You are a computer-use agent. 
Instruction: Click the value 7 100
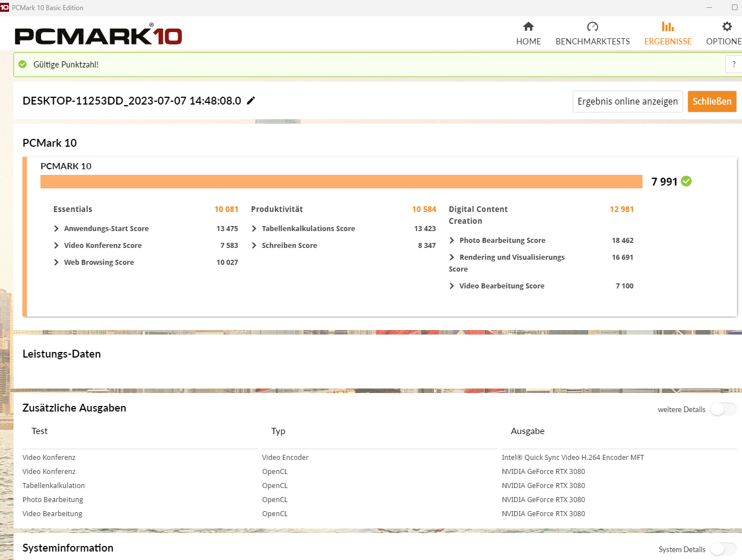[624, 286]
